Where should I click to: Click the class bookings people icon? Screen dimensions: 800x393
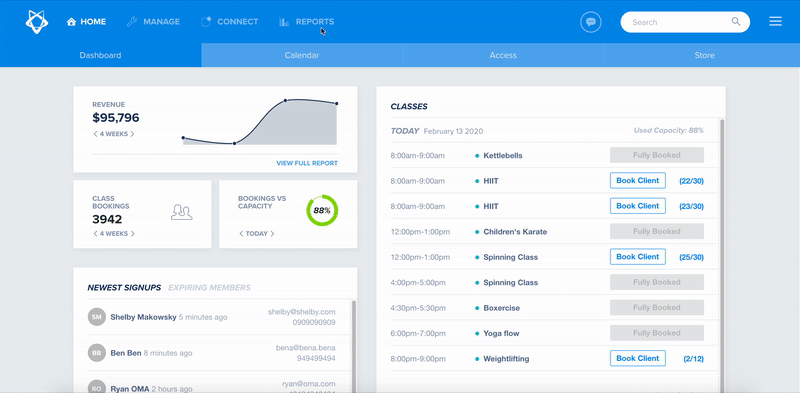(x=182, y=212)
